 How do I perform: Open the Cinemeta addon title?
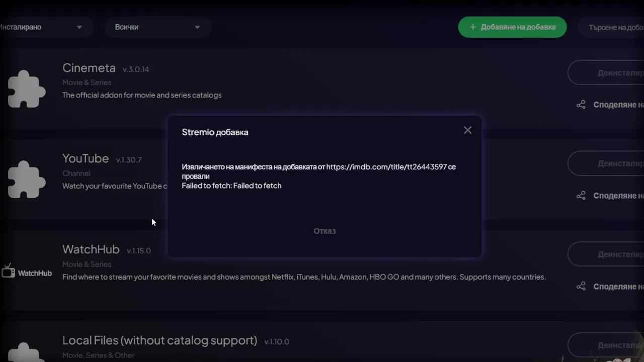pos(89,68)
